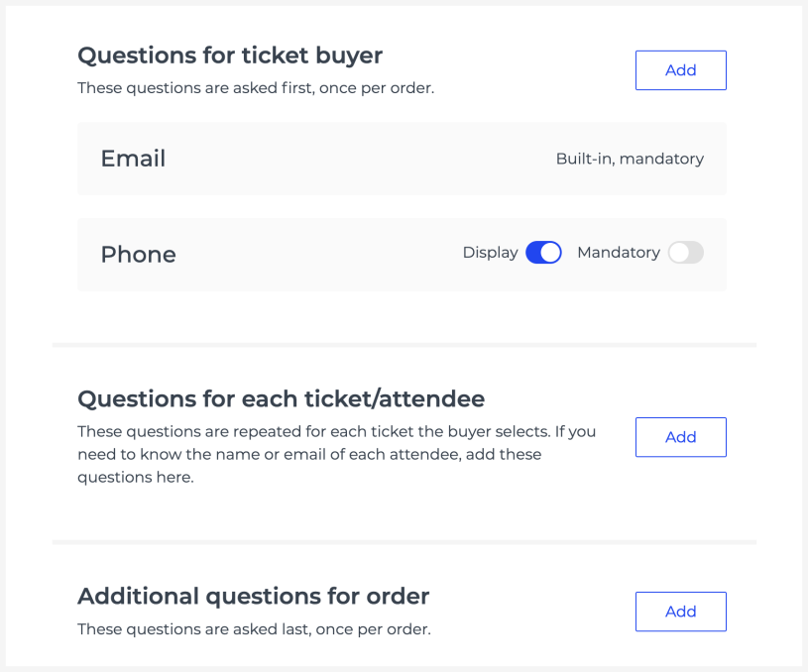The width and height of the screenshot is (808, 672).
Task: Click 'Questions for each ticket/attendee' heading
Action: (281, 399)
